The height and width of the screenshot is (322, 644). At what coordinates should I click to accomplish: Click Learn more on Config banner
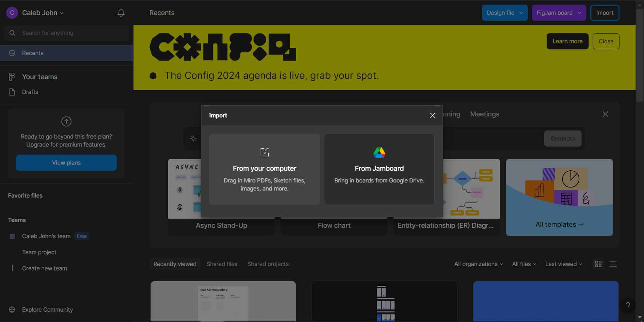click(567, 41)
